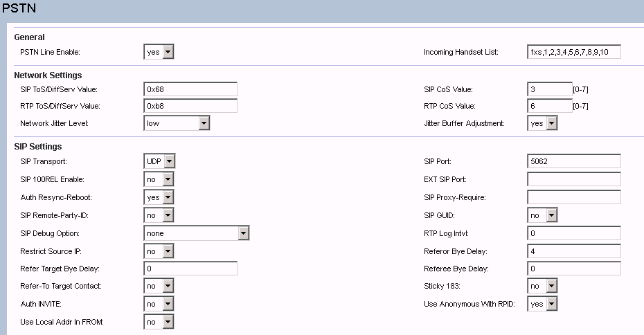Click the RTP CoS Value field
This screenshot has width=644, height=335.
pyautogui.click(x=550, y=106)
